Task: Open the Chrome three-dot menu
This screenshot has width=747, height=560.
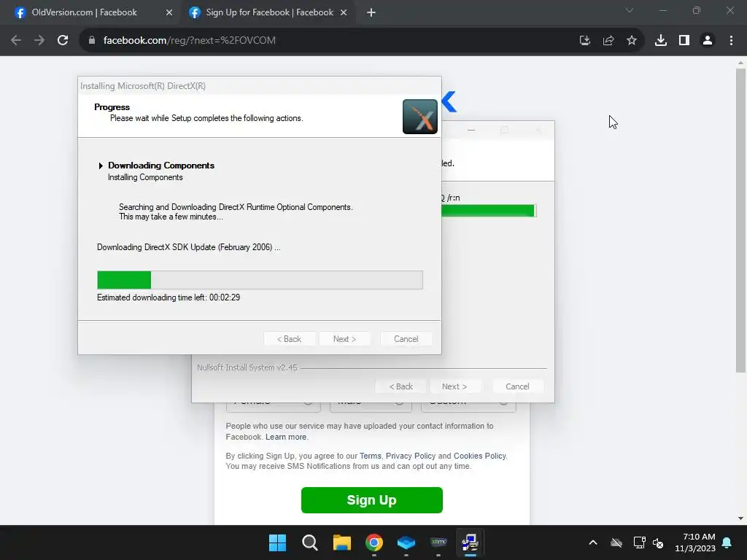Action: (731, 41)
